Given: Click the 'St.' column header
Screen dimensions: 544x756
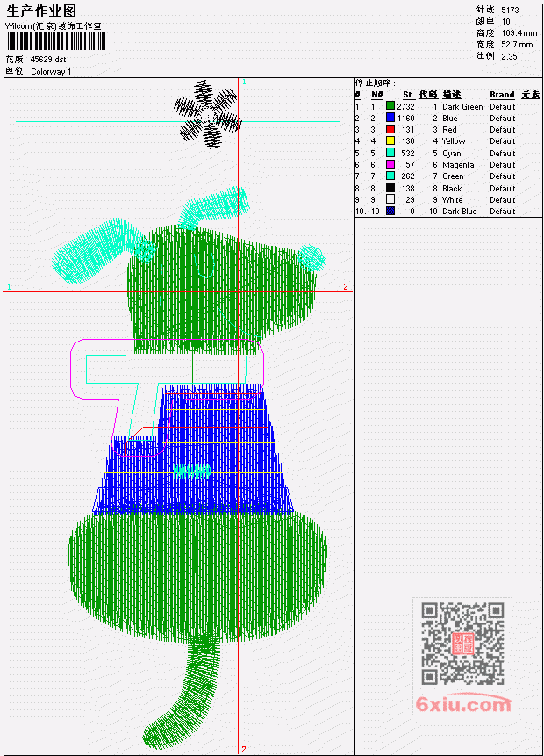Looking at the screenshot, I should coord(409,95).
